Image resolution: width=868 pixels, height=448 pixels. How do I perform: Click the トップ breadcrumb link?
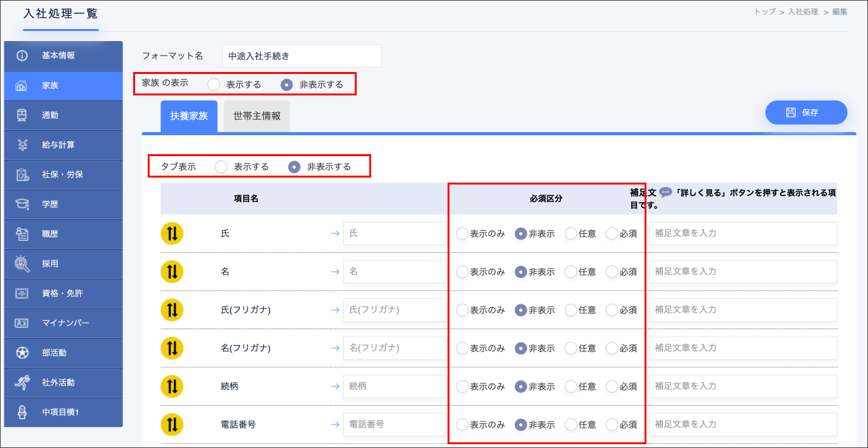pos(764,11)
